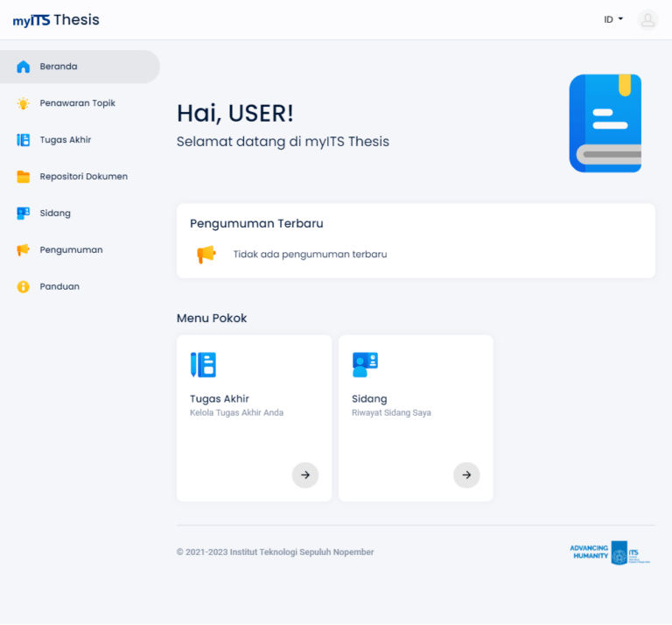Click the Pengumuman megaphone sidebar icon
The height and width of the screenshot is (625, 672).
tap(24, 249)
